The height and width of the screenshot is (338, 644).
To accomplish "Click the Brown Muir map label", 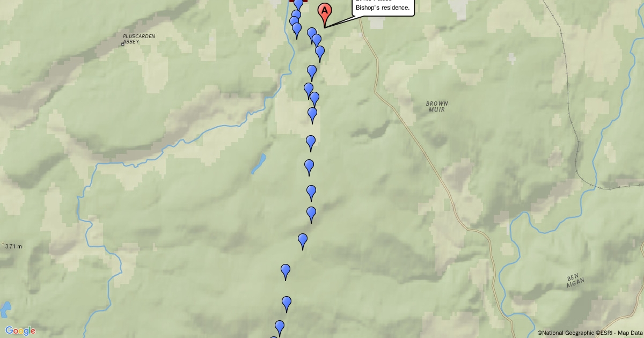I will 437,106.
